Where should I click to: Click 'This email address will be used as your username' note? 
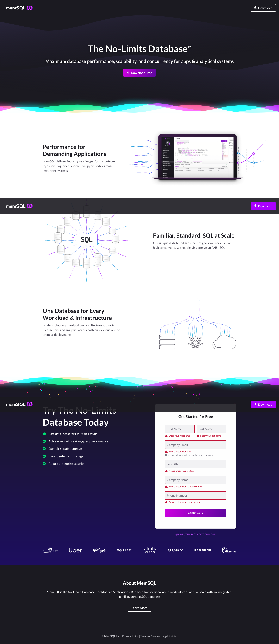point(189,455)
